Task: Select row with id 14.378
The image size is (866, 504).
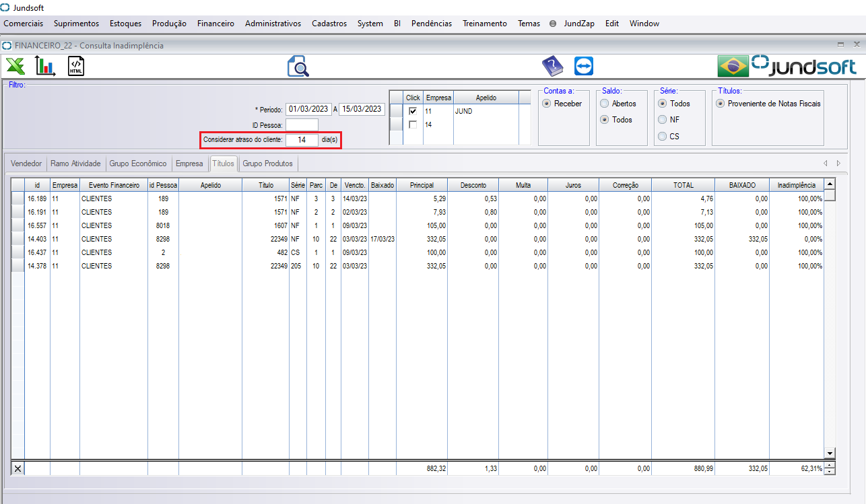Action: tap(417, 266)
